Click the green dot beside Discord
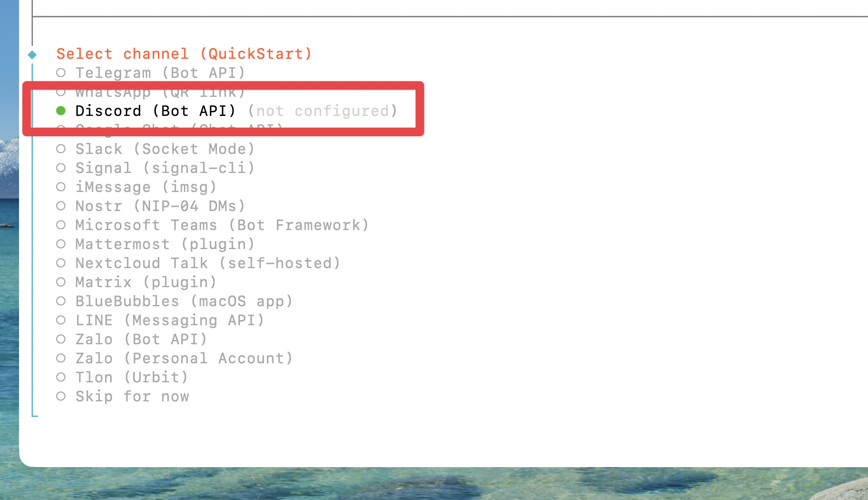 click(61, 111)
